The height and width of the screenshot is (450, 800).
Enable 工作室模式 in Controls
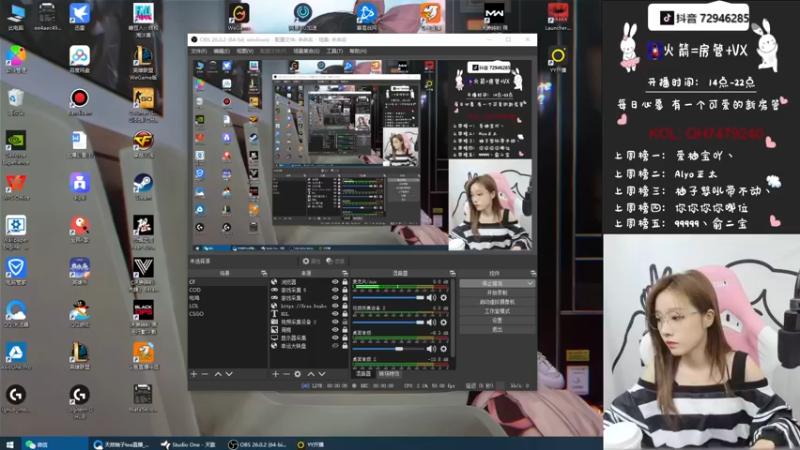(x=497, y=311)
